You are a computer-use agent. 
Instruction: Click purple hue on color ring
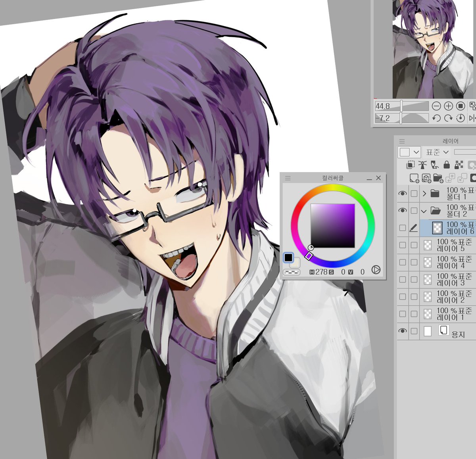point(309,256)
